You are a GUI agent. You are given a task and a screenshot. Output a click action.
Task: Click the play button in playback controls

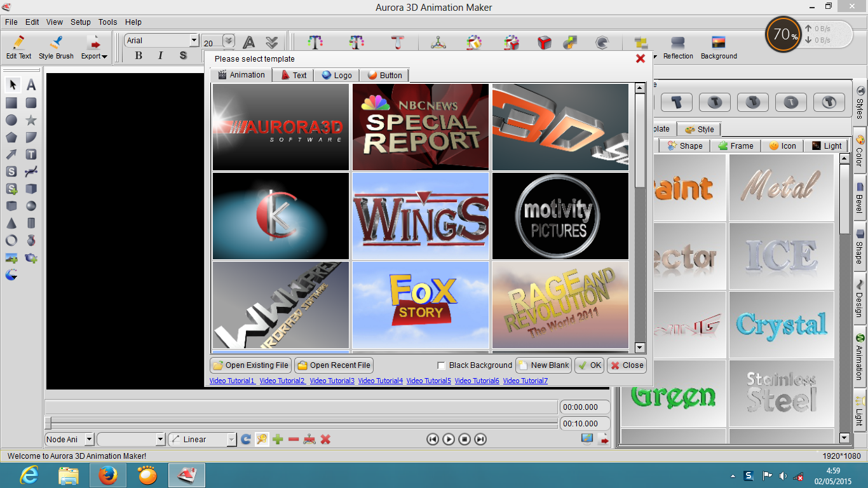pos(449,439)
